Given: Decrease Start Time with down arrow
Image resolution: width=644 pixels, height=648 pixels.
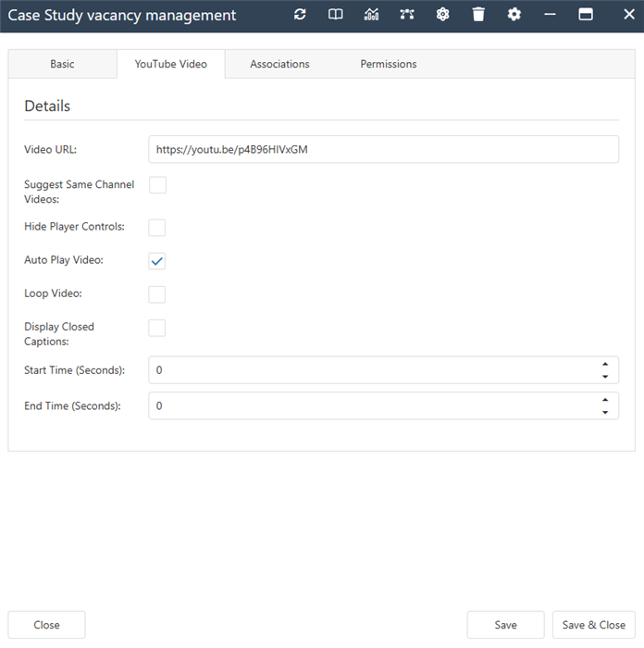Looking at the screenshot, I should click(605, 377).
